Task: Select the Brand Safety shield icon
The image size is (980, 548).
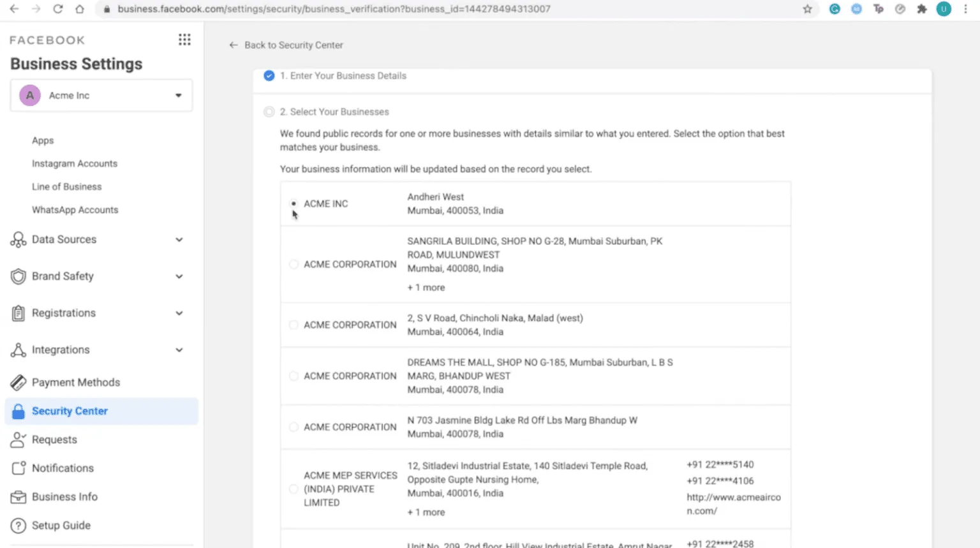Action: click(x=18, y=276)
